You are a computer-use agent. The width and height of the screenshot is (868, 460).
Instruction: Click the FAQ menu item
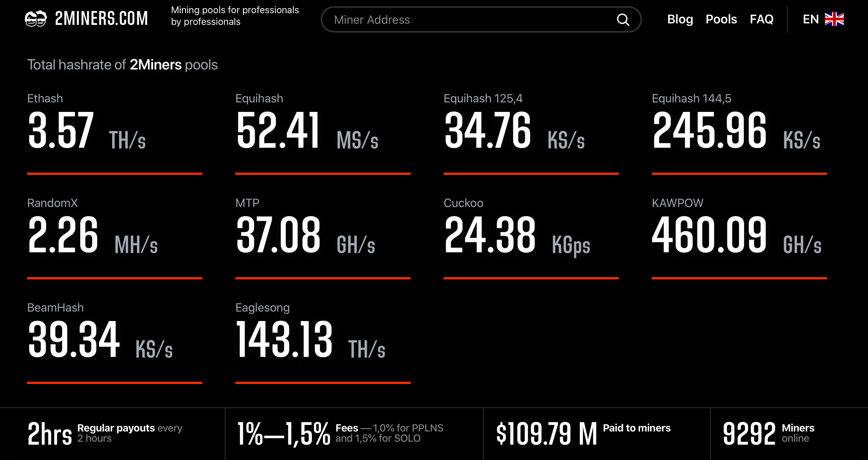[x=762, y=19]
